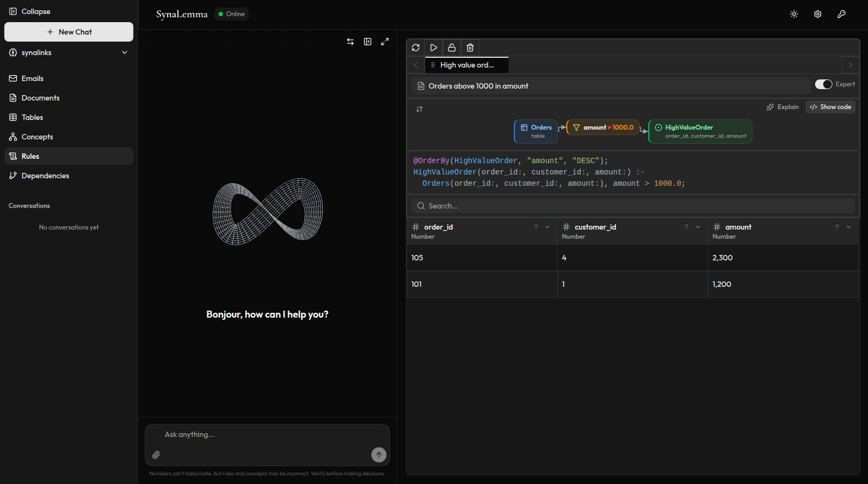
Task: Open the order_id column dropdown chevron
Action: coord(547,227)
